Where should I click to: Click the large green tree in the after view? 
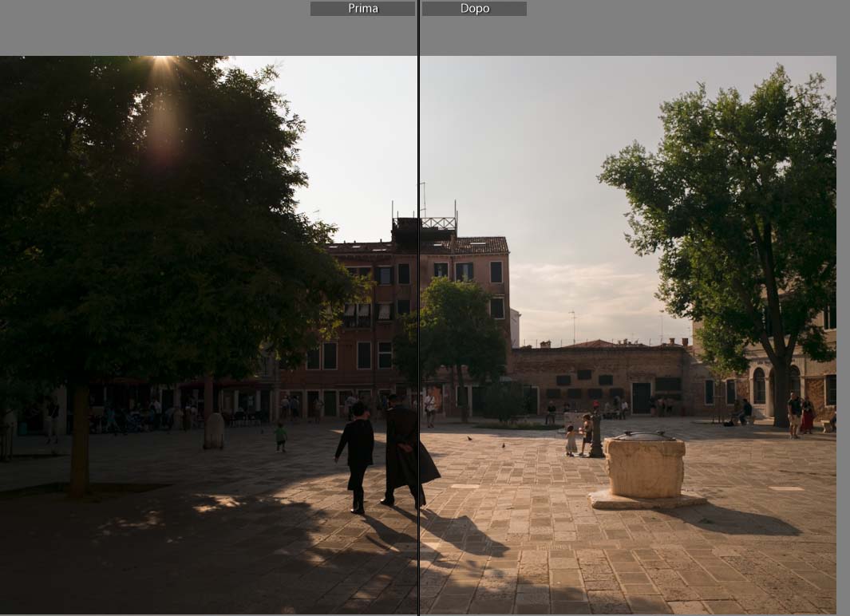734,207
